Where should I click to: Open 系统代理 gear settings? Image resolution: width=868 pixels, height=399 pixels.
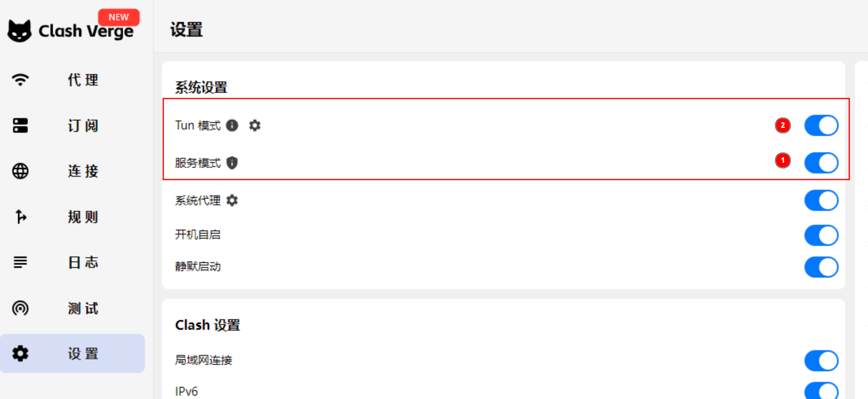click(x=232, y=200)
